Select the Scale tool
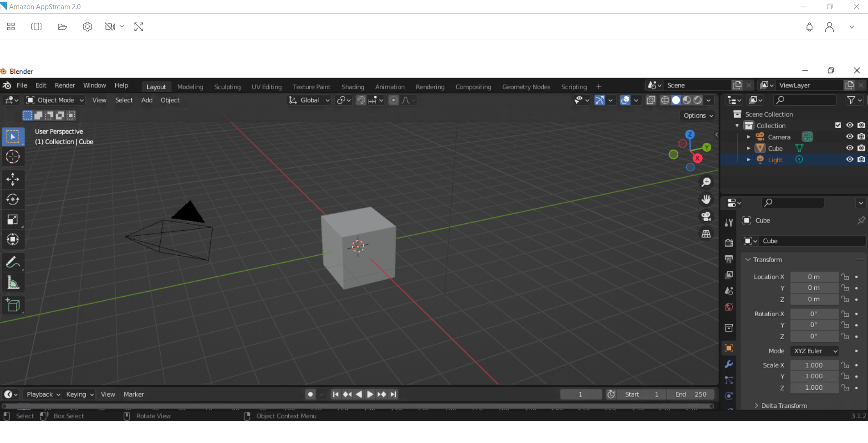This screenshot has height=443, width=868. click(x=13, y=220)
